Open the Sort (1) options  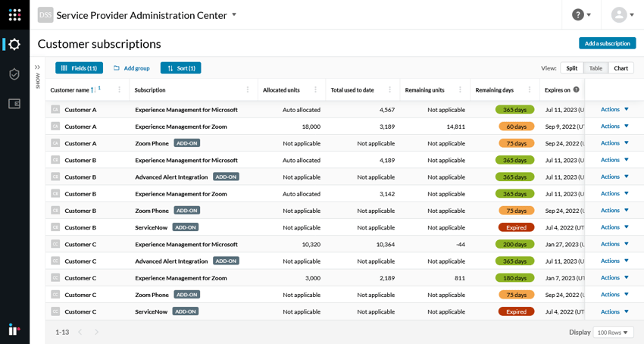(180, 68)
